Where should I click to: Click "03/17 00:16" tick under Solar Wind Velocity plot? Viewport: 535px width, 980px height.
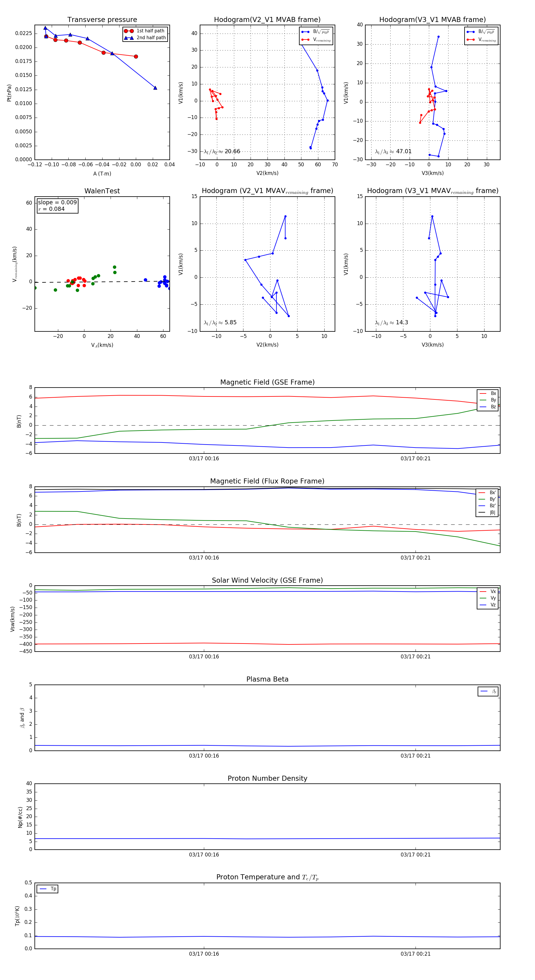click(204, 657)
